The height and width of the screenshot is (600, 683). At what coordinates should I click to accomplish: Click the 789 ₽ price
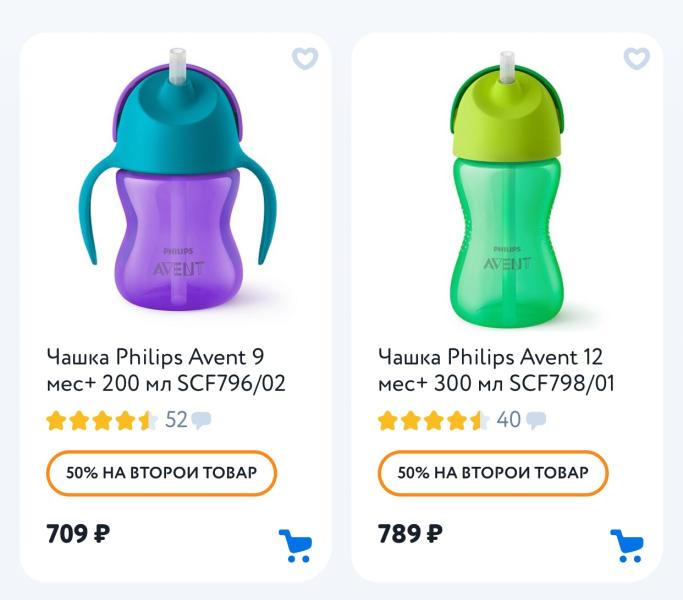coord(410,533)
